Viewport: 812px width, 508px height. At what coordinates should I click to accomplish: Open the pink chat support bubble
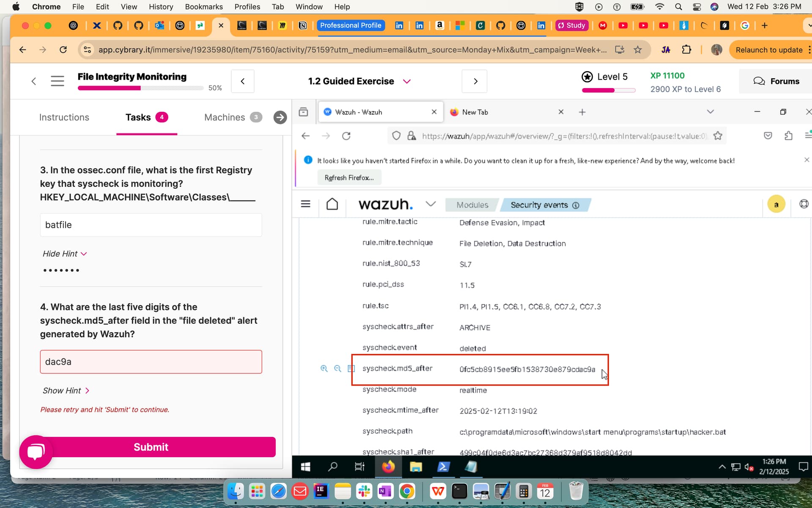pyautogui.click(x=36, y=452)
